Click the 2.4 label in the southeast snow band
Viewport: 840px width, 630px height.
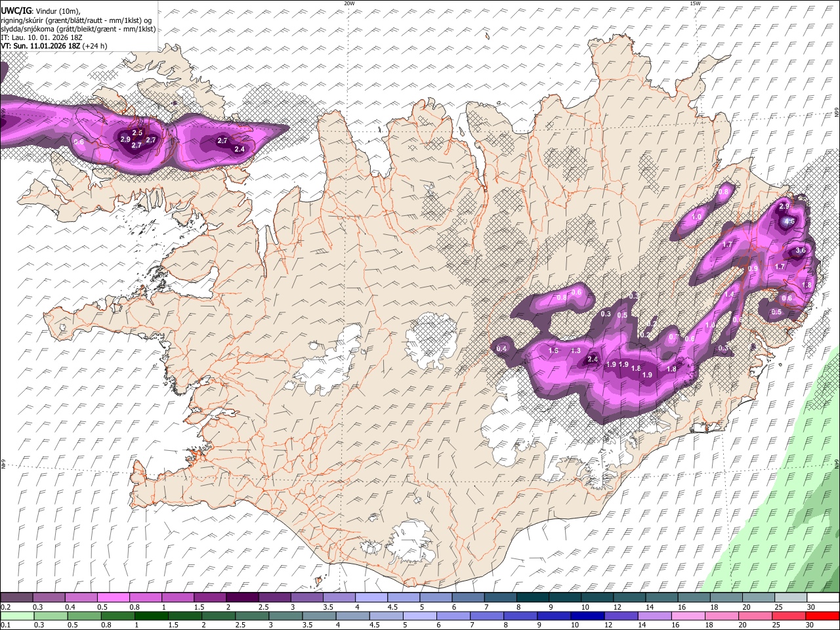[593, 359]
